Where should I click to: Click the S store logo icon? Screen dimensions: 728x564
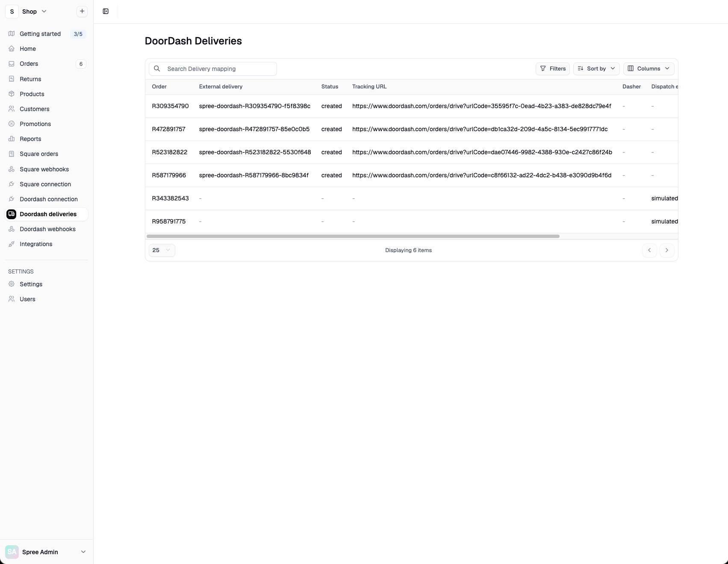(12, 12)
